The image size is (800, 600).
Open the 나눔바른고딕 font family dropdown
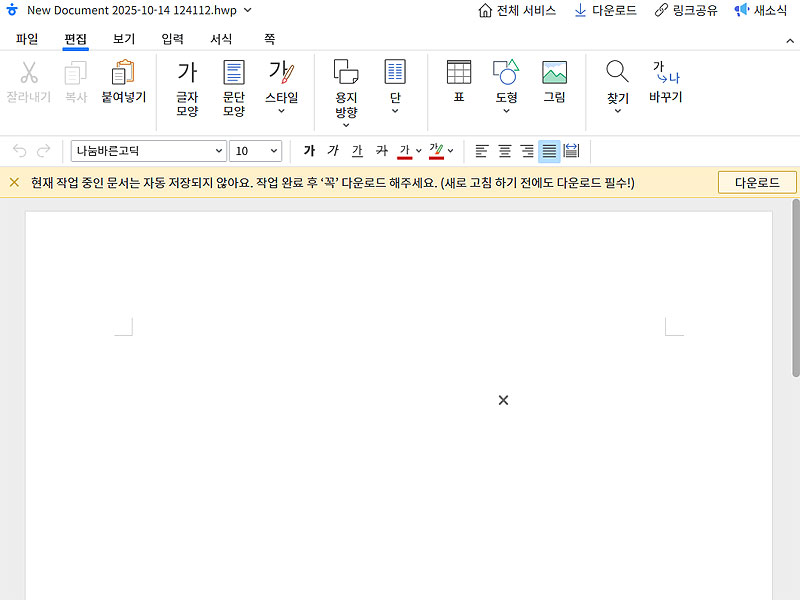(x=148, y=150)
